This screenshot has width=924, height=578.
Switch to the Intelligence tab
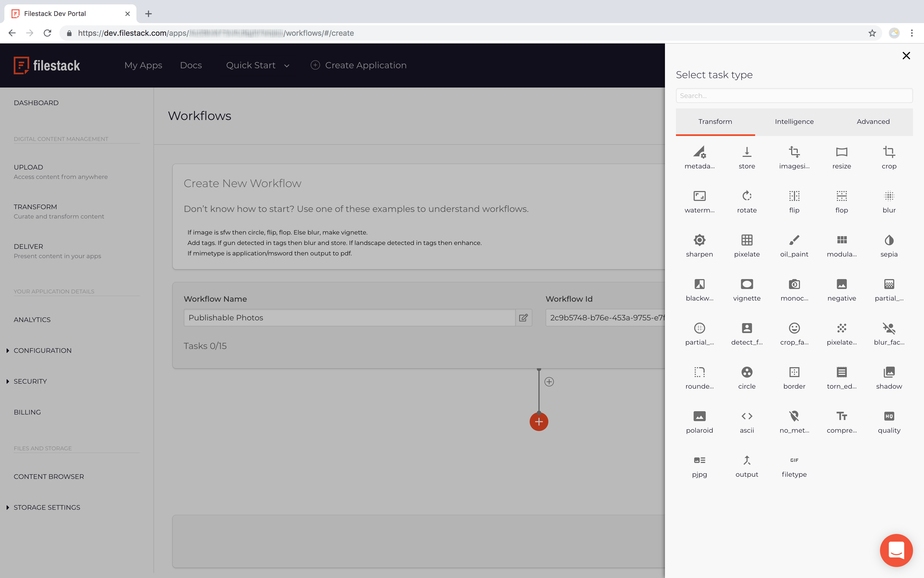pos(794,122)
